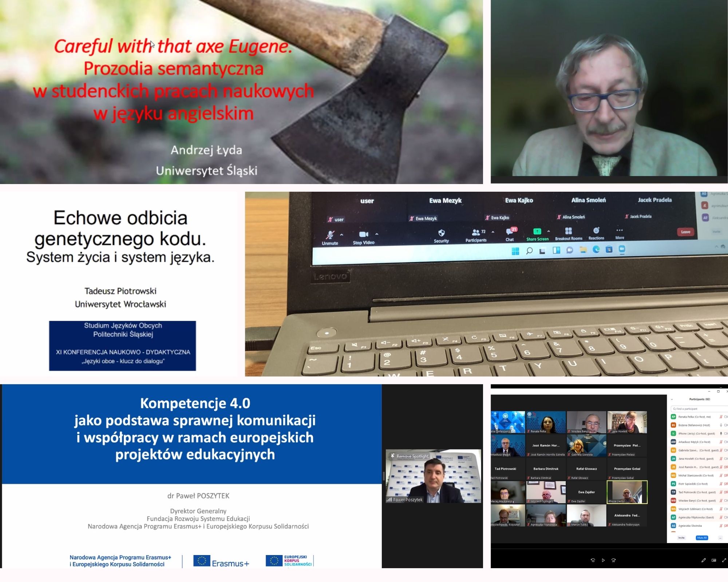Click RP avatar next to Renata Pełka
This screenshot has width=728, height=582.
673,417
